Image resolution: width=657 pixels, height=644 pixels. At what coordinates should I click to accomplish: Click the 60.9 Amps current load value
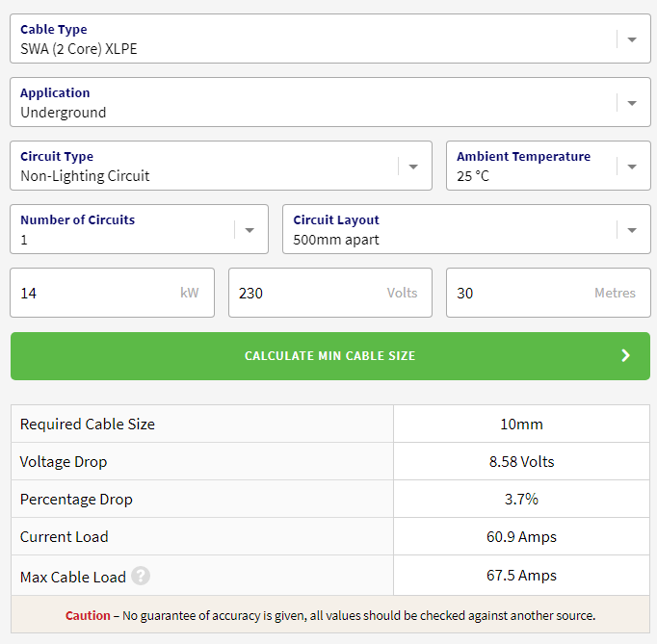click(x=521, y=537)
